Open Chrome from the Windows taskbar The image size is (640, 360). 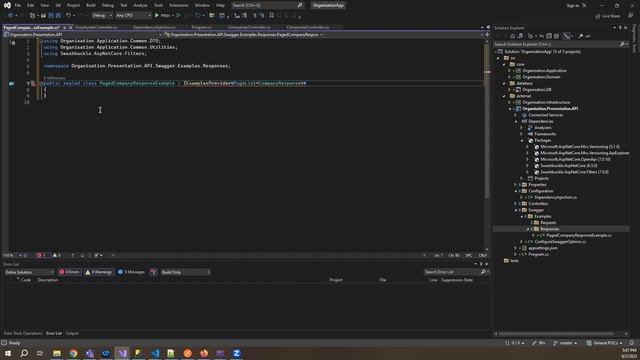click(73, 353)
